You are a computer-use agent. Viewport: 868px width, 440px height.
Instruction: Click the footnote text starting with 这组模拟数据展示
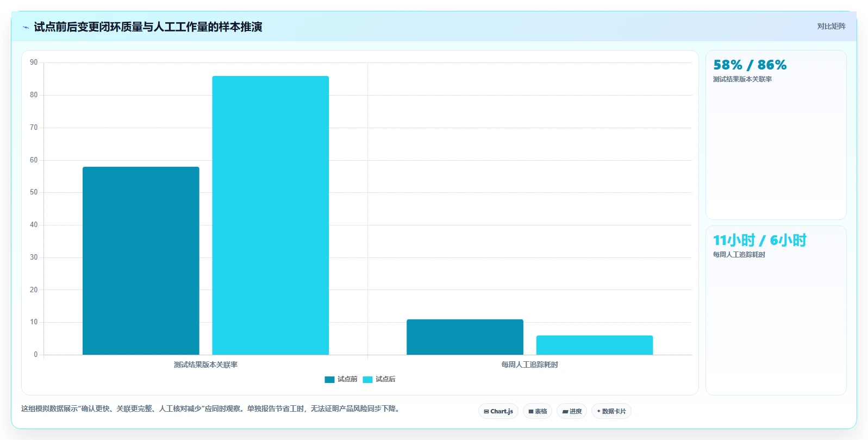coord(212,408)
